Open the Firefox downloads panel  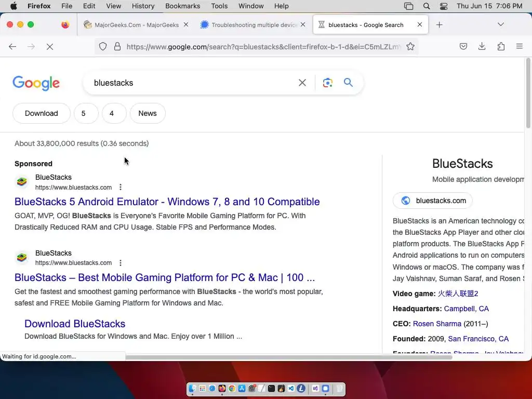click(482, 46)
